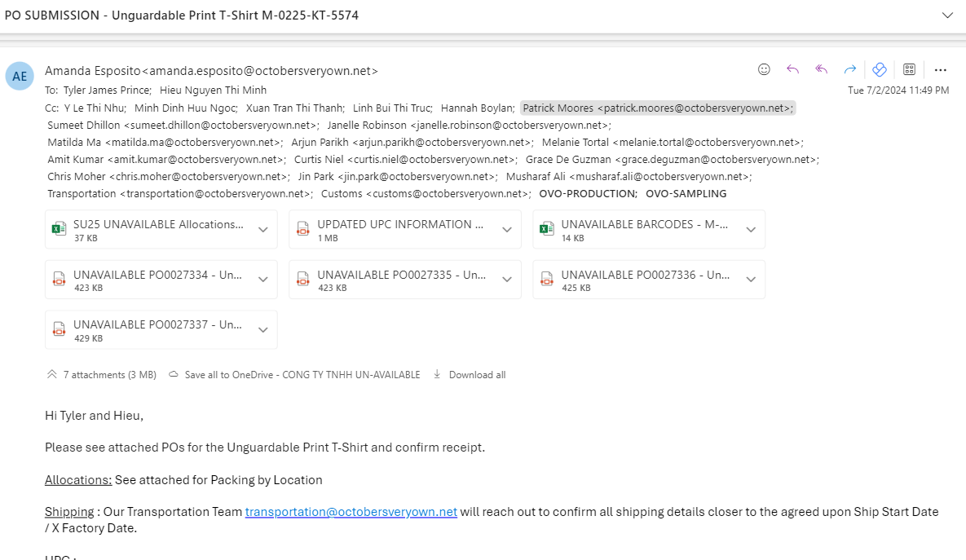
Task: Expand options for PO0027337 attachment
Action: 263,330
